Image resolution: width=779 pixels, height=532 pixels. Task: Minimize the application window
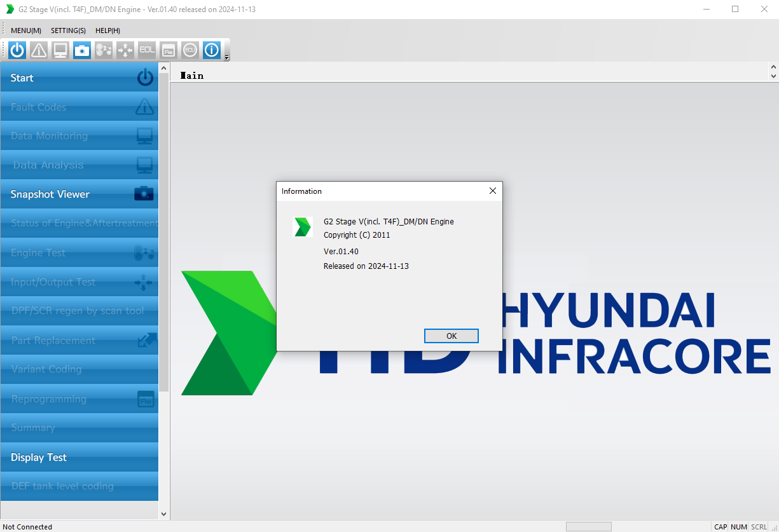[707, 9]
